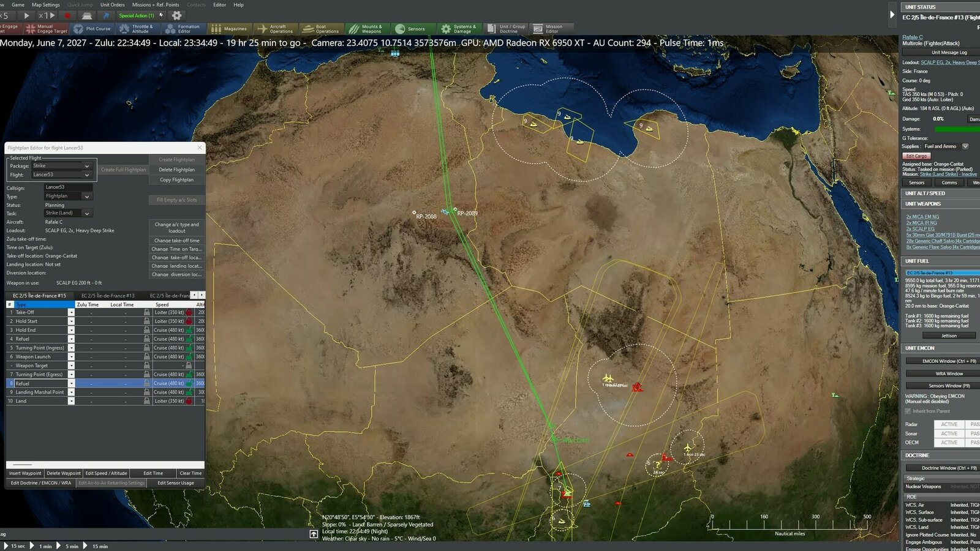Activate Manual Engage Target
The height and width of the screenshot is (551, 980).
click(45, 28)
